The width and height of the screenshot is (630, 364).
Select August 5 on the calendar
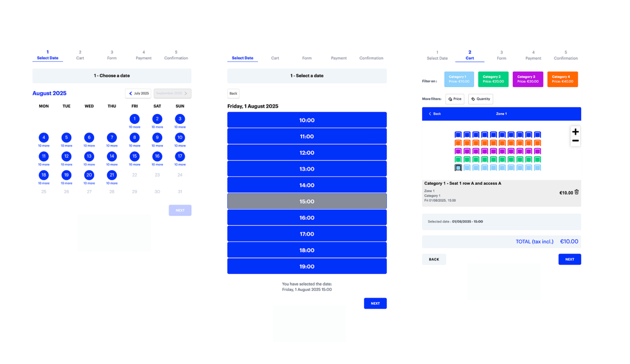[x=66, y=137]
